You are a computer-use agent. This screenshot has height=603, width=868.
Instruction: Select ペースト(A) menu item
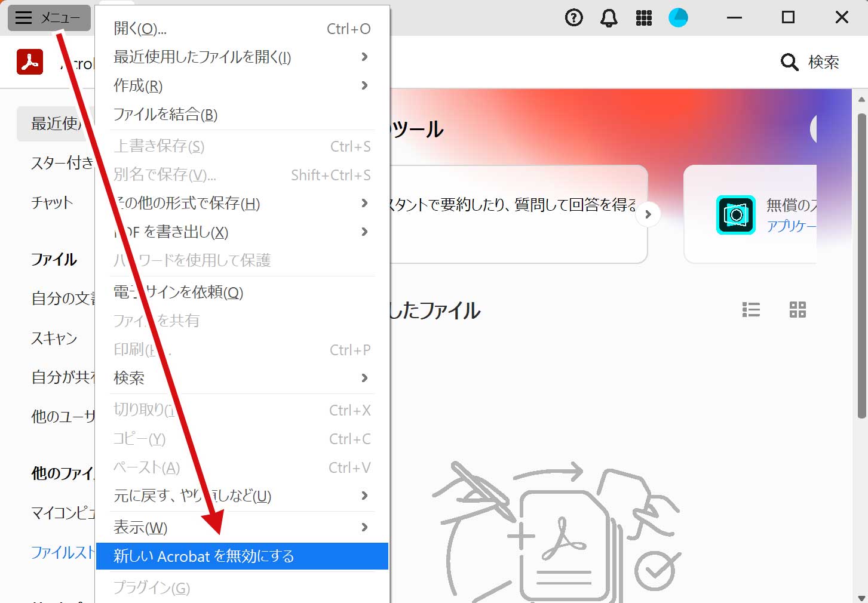coord(242,467)
